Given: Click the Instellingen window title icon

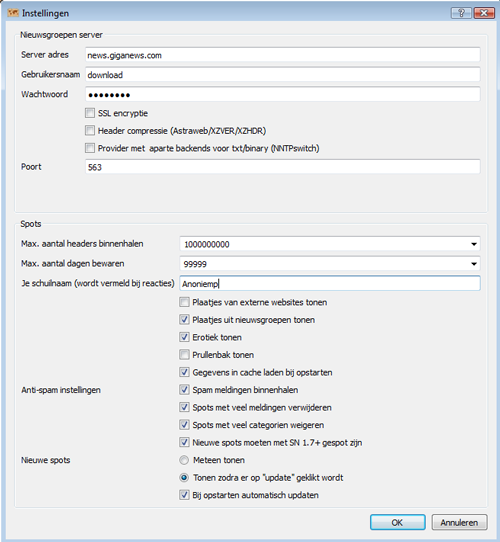Looking at the screenshot, I should pos(13,13).
